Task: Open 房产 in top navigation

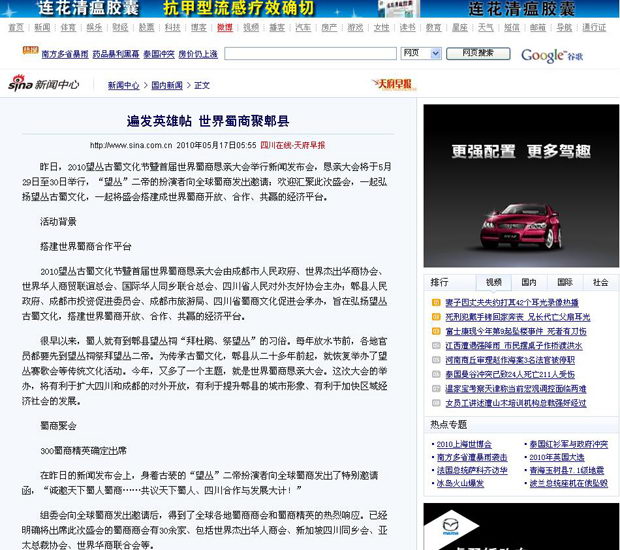Action: point(329,27)
